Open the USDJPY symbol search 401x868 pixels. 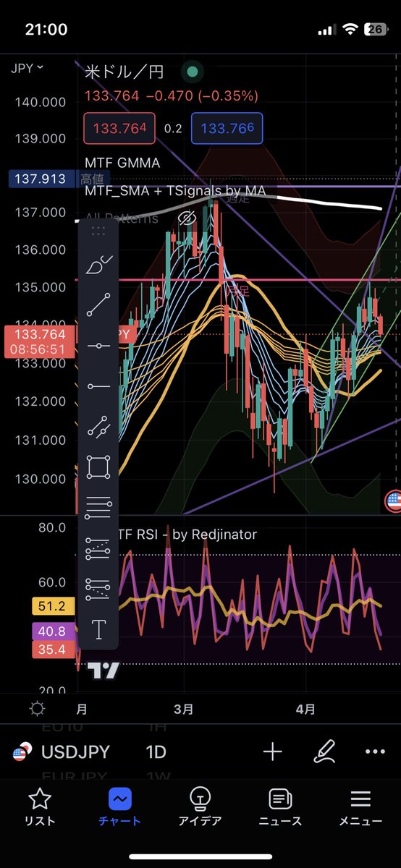coord(75,752)
